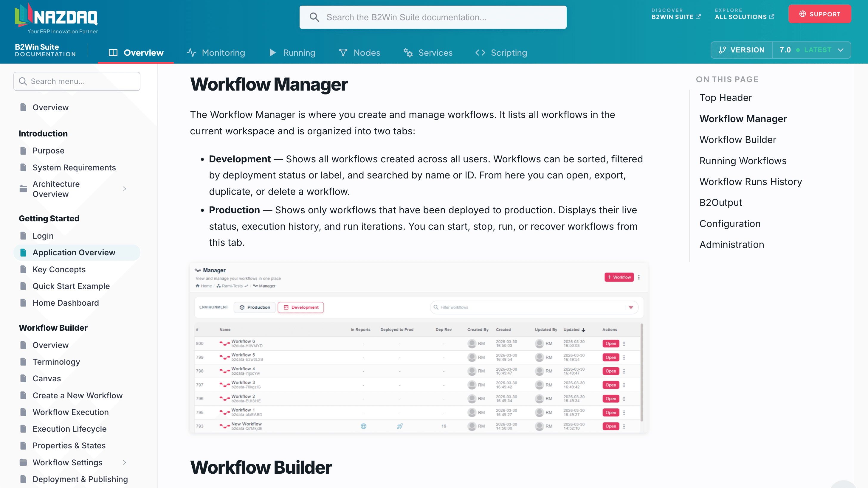868x488 pixels.
Task: Switch to the Overview tab
Action: coord(136,52)
